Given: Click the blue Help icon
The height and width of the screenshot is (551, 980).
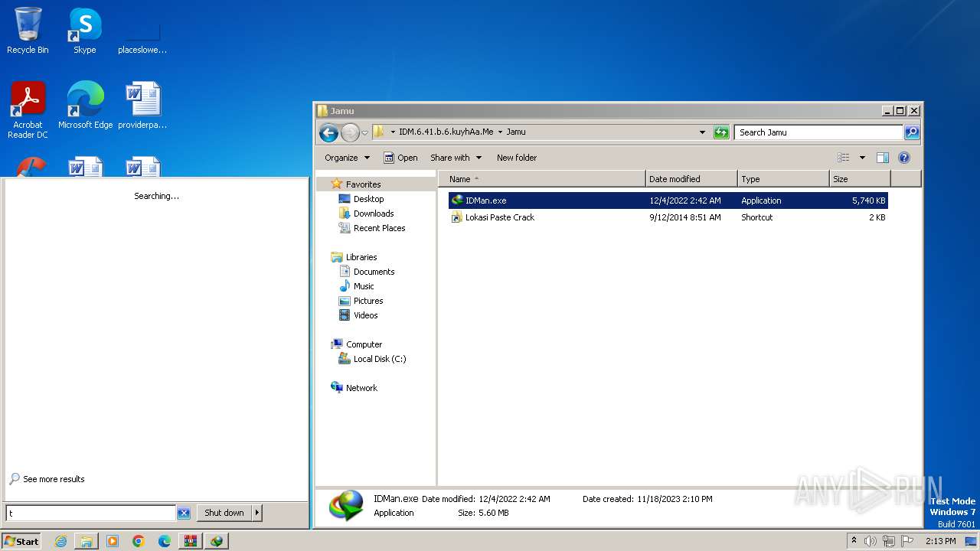Looking at the screenshot, I should click(904, 158).
